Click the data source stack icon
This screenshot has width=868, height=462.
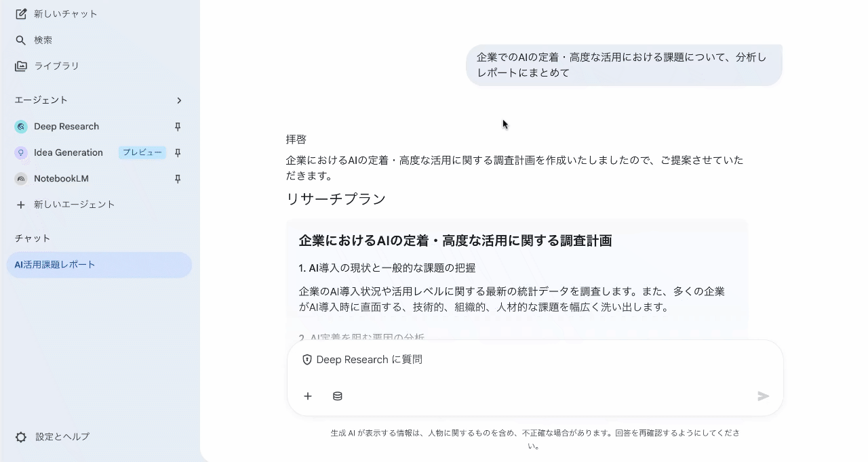point(337,396)
